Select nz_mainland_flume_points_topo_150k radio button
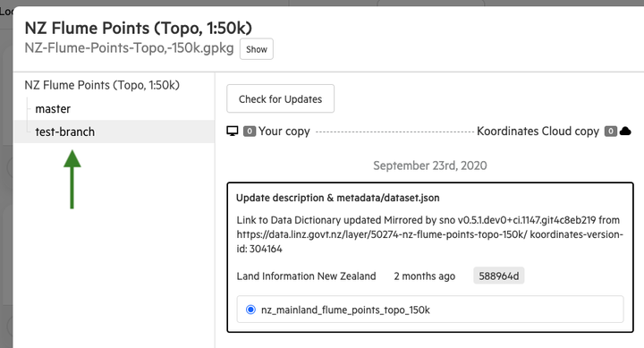 250,310
